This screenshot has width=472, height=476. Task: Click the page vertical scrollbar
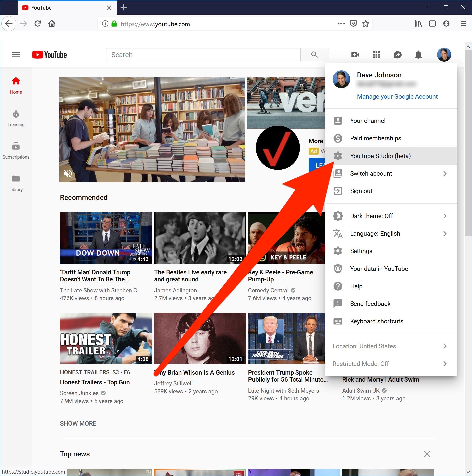(x=468, y=143)
